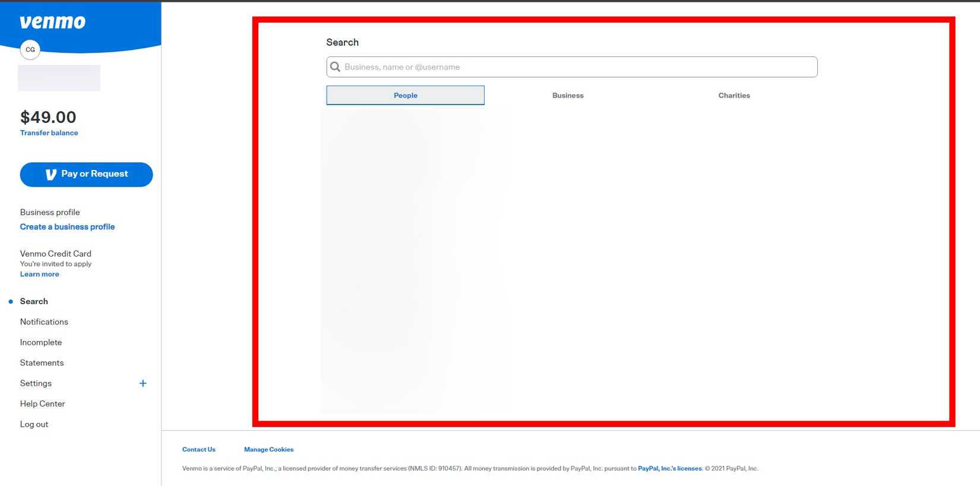Open Create a business profile link
This screenshot has width=980, height=486.
point(67,227)
